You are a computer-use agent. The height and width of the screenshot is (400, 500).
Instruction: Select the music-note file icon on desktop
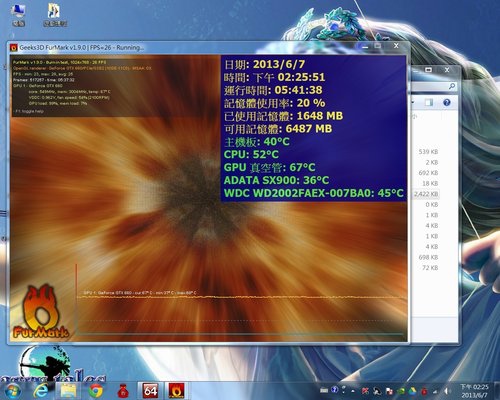click(x=54, y=15)
